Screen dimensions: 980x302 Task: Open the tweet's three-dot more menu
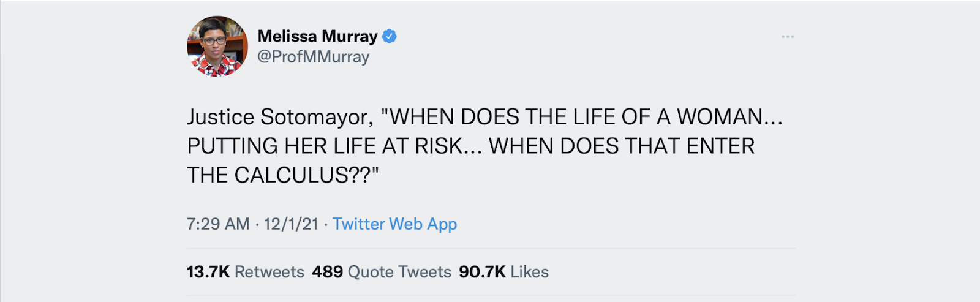click(x=787, y=37)
